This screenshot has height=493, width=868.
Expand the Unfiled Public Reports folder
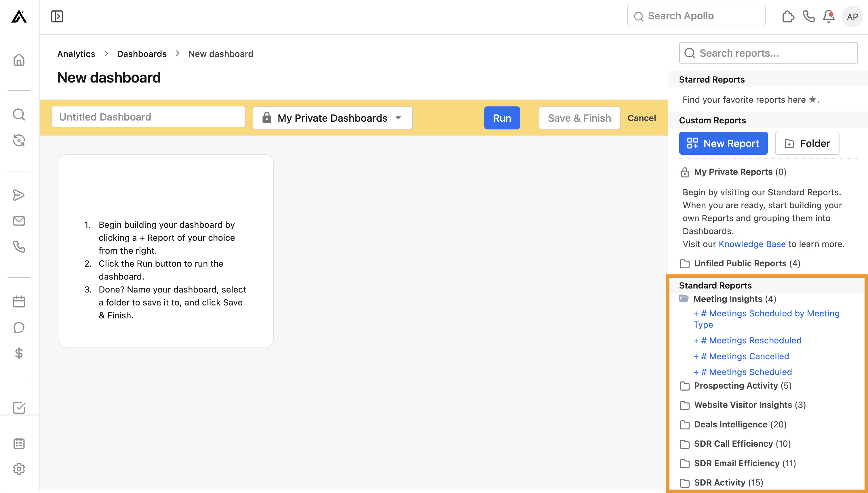point(740,263)
